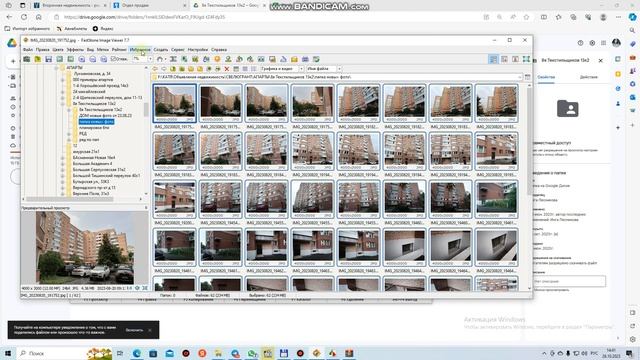Click the back arrow in browser toolbar
640x360 pixels.
click(155, 69)
